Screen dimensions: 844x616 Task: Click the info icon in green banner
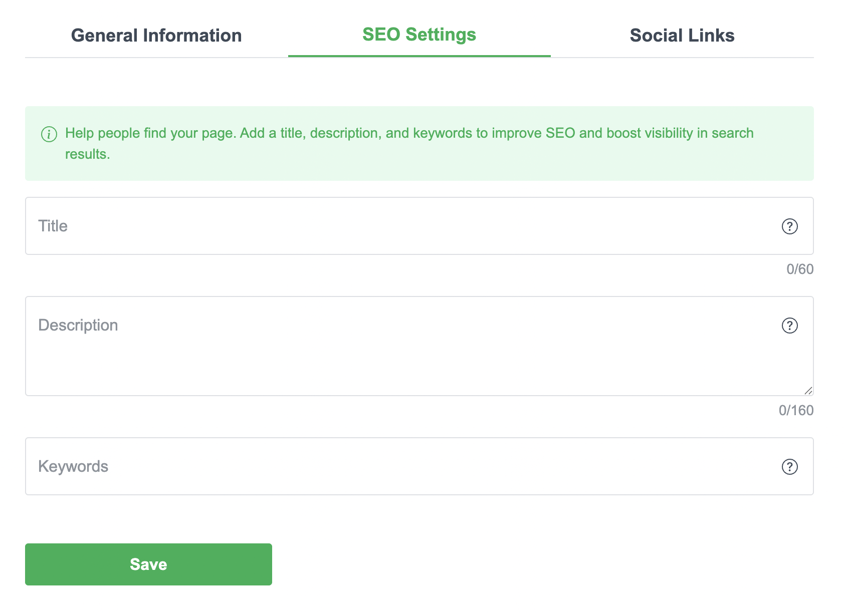pos(49,134)
